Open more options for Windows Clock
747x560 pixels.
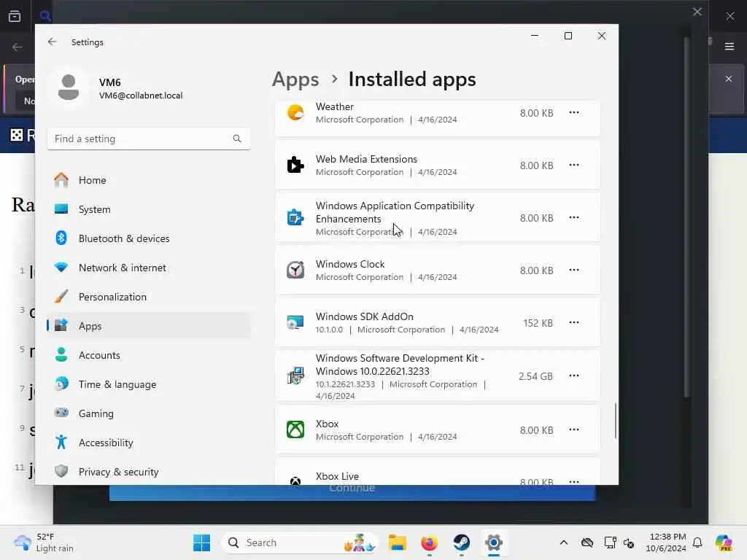click(x=574, y=270)
